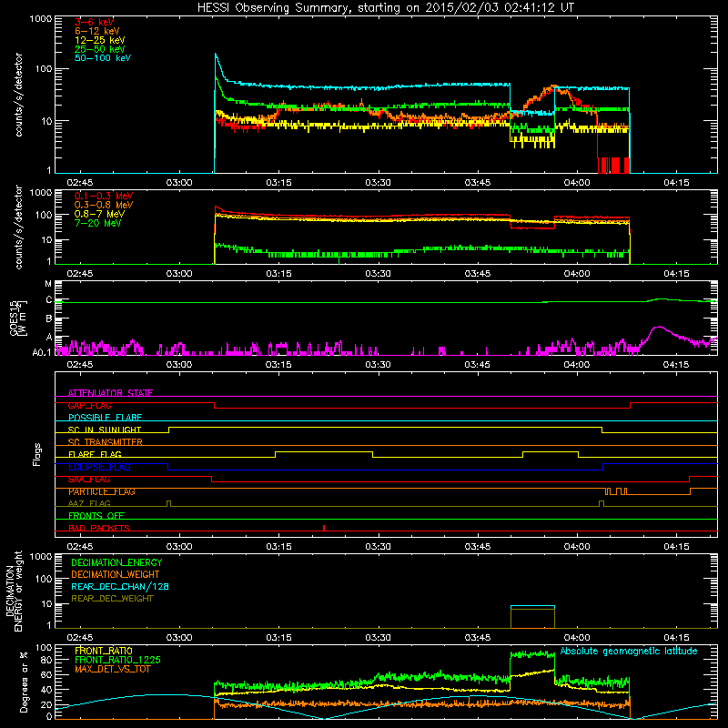Viewport: 728px width, 728px height.
Task: Select the GAP_FLAG label
Action: coord(89,405)
